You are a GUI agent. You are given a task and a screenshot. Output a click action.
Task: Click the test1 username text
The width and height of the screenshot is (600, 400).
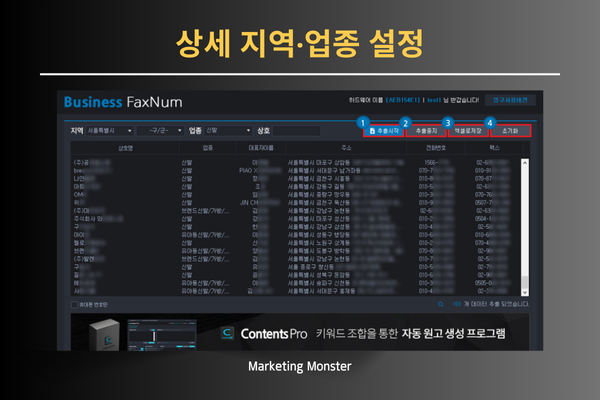[434, 100]
